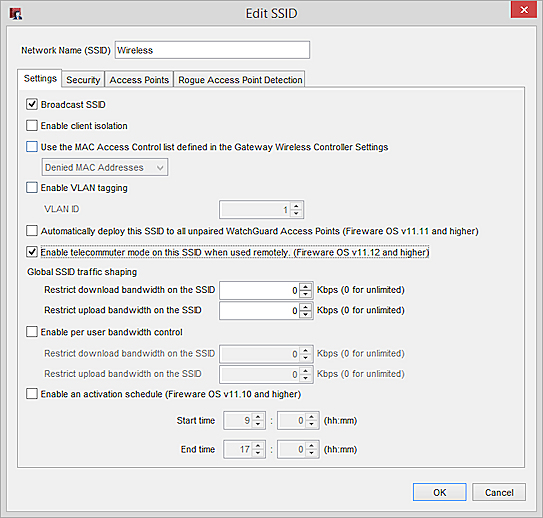This screenshot has height=518, width=543.
Task: Decrease global upload bandwidth down arrow
Action: tap(305, 314)
